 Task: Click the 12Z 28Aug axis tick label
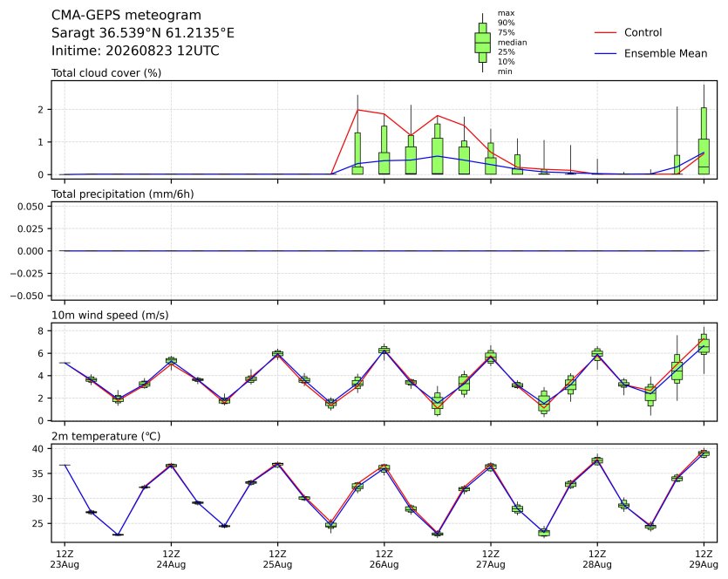[597, 559]
